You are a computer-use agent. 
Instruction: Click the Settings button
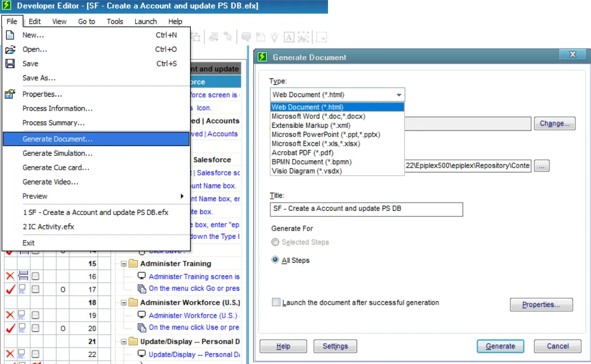335,346
